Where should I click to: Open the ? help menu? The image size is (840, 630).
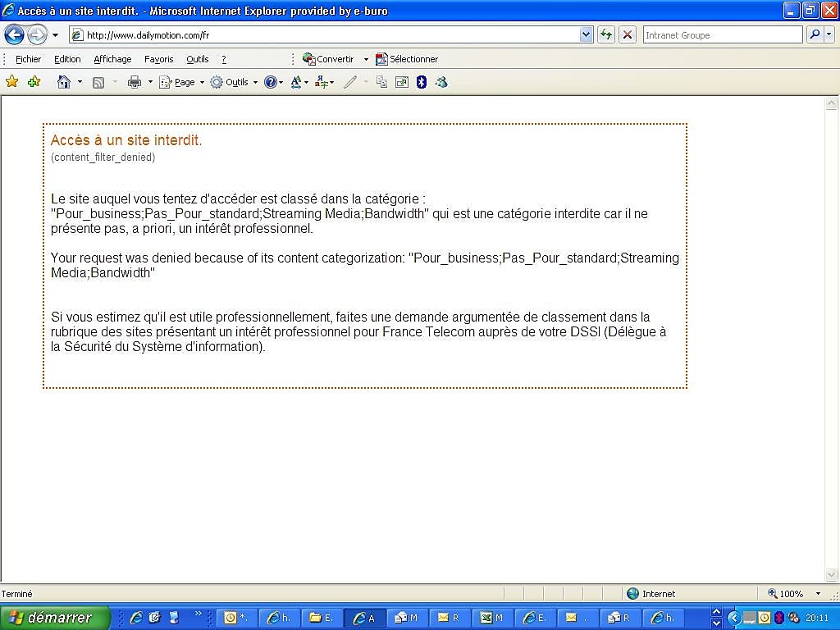point(224,59)
